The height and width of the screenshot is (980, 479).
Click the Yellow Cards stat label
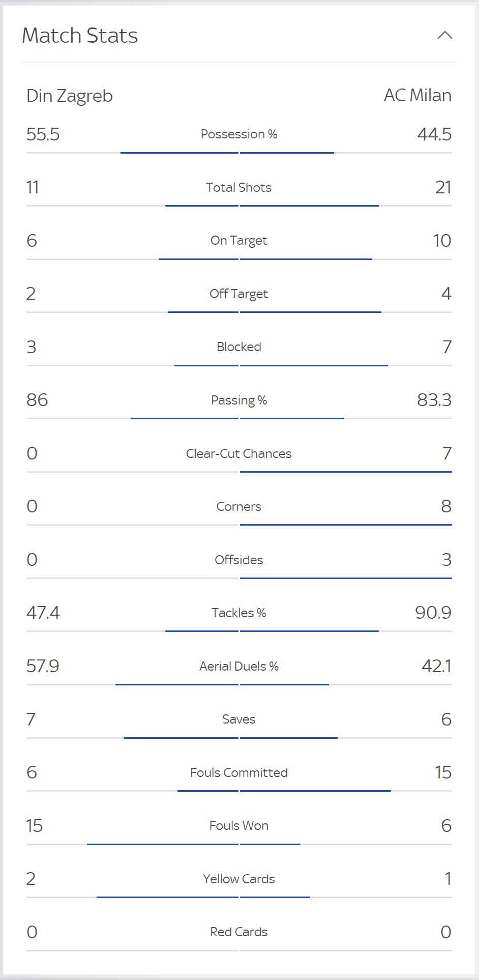[239, 879]
